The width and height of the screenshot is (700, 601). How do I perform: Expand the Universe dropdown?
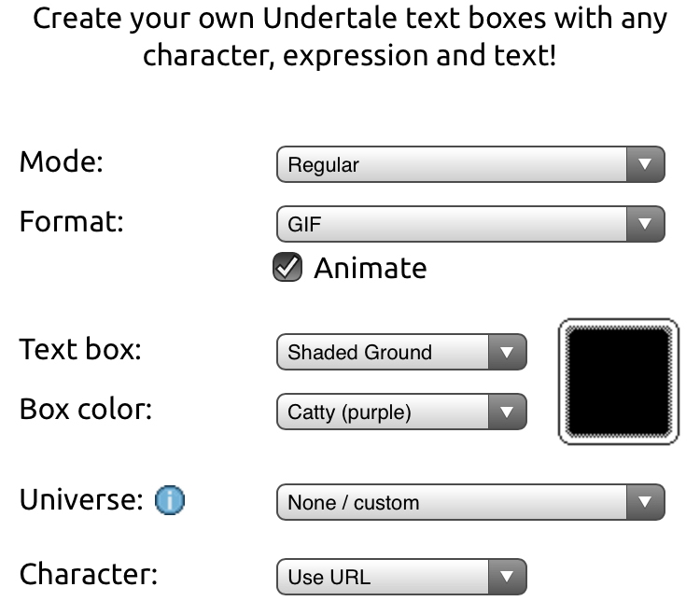click(x=457, y=502)
